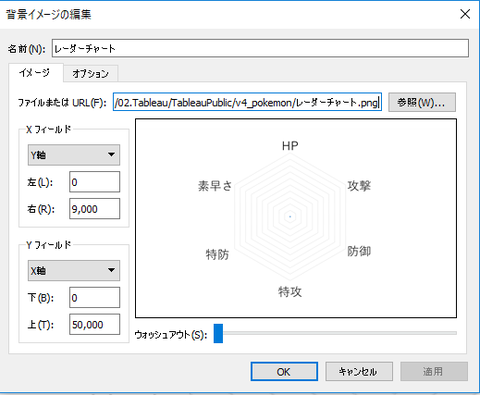Click the HP label in the preview
Image resolution: width=480 pixels, height=395 pixels.
click(x=290, y=146)
